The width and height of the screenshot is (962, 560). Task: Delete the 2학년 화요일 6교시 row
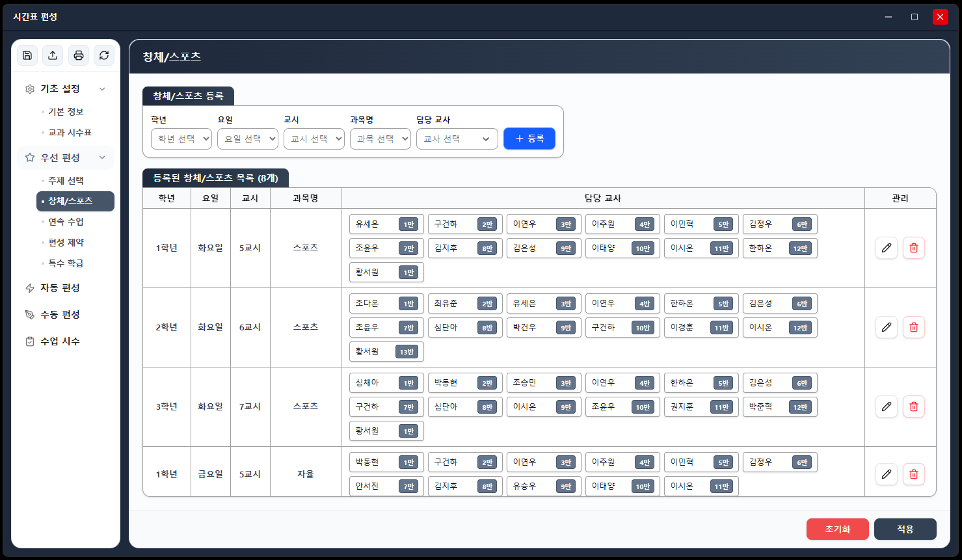pos(914,327)
